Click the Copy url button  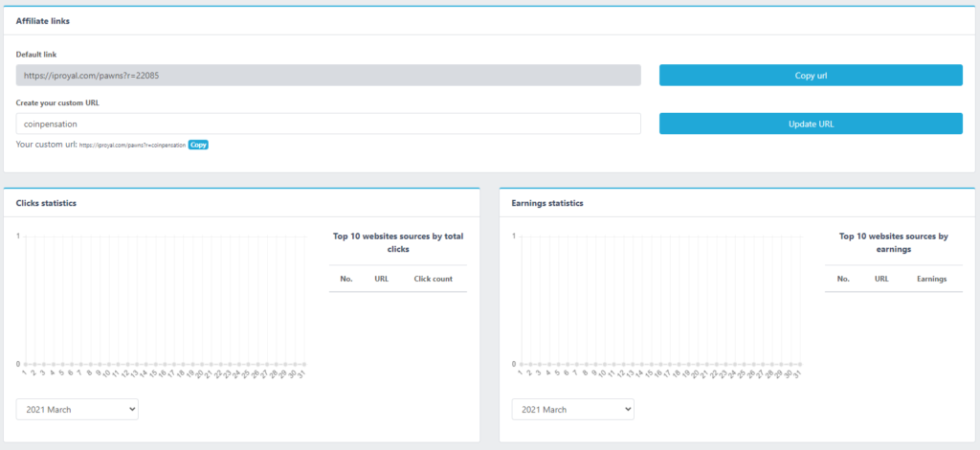(811, 75)
